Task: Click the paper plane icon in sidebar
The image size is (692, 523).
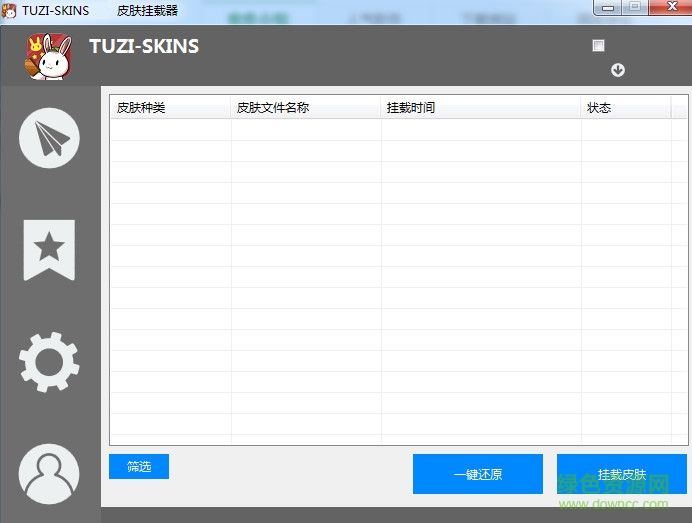Action: [49, 137]
